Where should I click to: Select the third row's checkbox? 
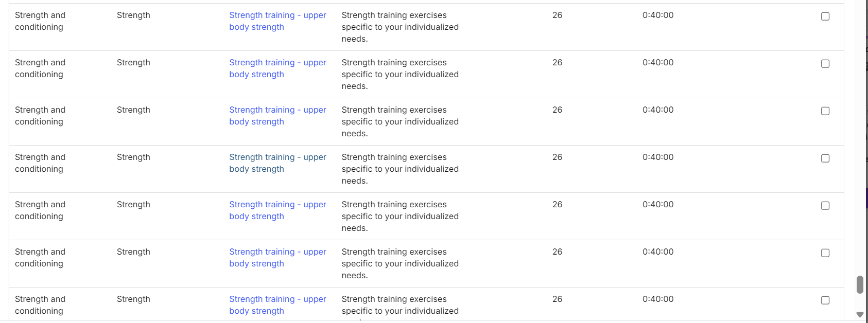pos(825,111)
